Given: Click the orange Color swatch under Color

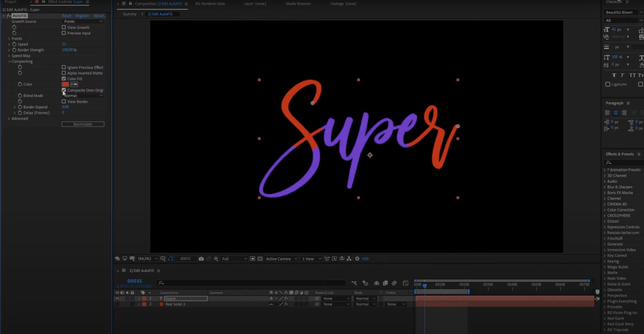Looking at the screenshot, I should 65,84.
